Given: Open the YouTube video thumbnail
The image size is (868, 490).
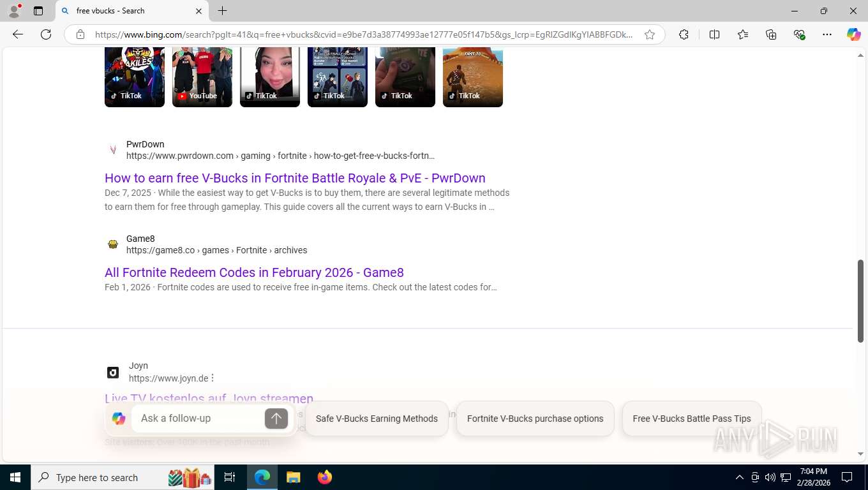Looking at the screenshot, I should click(x=202, y=77).
